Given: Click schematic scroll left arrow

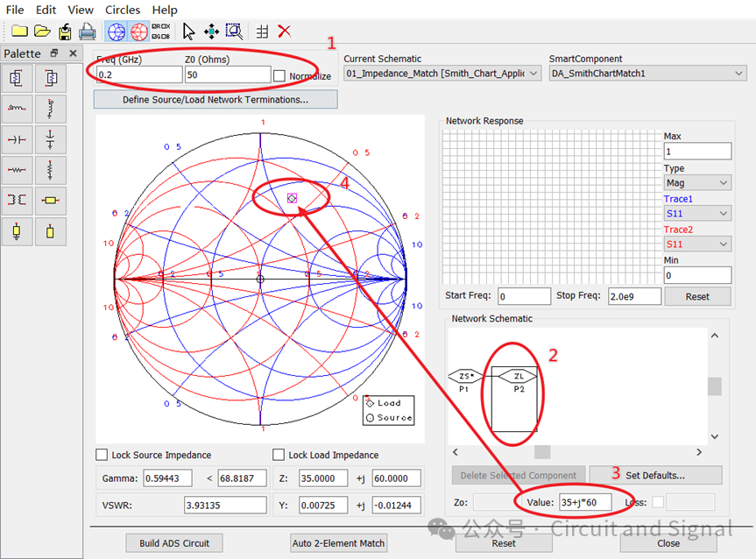Looking at the screenshot, I should click(456, 452).
